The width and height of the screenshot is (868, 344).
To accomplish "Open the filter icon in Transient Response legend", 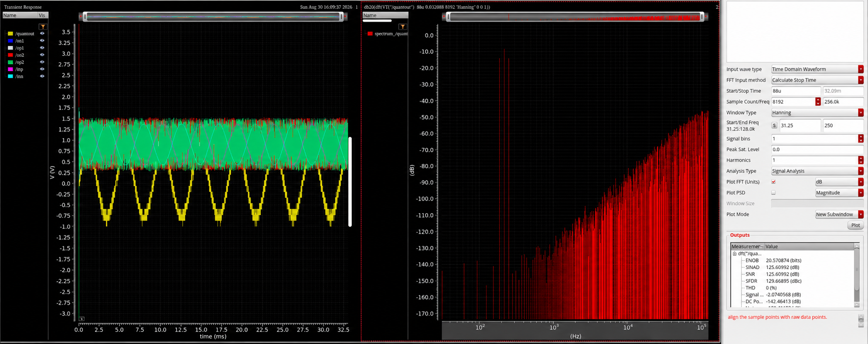I will pyautogui.click(x=42, y=27).
